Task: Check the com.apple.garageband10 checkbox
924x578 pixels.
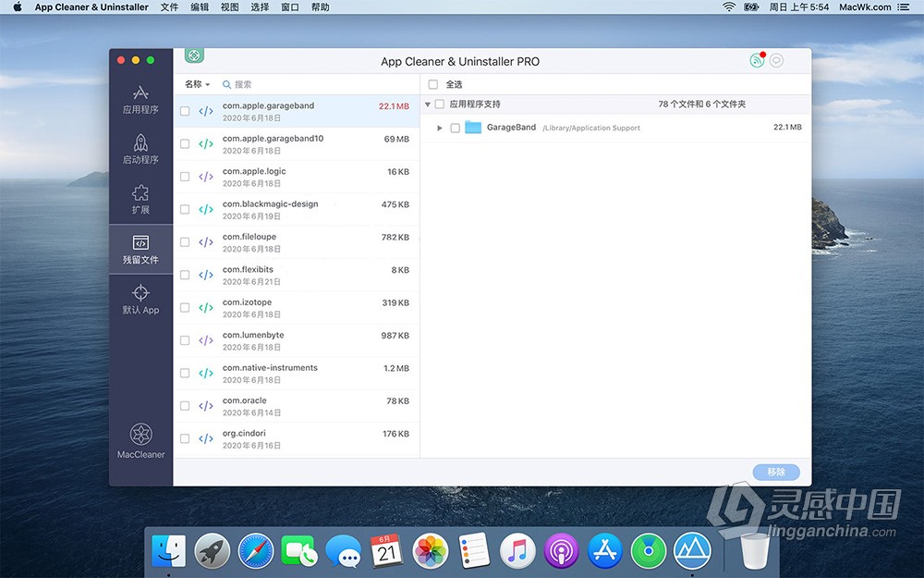Action: click(x=185, y=144)
